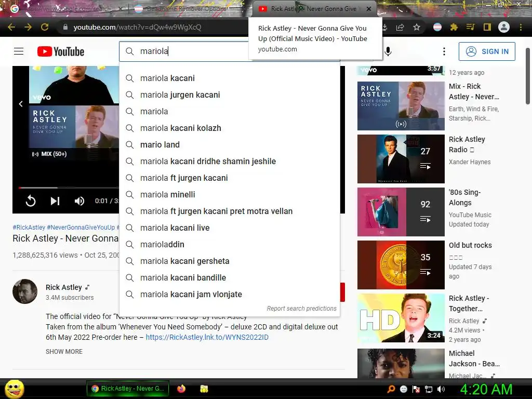The width and height of the screenshot is (532, 399).
Task: Choose mariola kacani kolazh suggestion
Action: (x=230, y=128)
